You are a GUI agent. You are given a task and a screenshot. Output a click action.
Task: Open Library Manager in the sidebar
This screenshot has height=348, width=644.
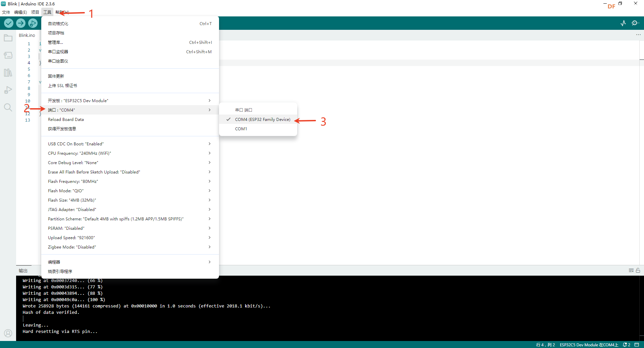(x=8, y=73)
